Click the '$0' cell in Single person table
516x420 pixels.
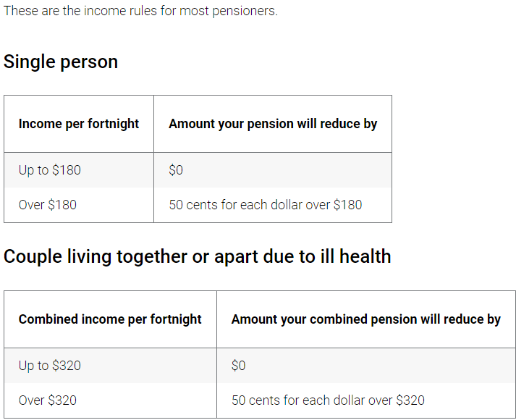176,170
